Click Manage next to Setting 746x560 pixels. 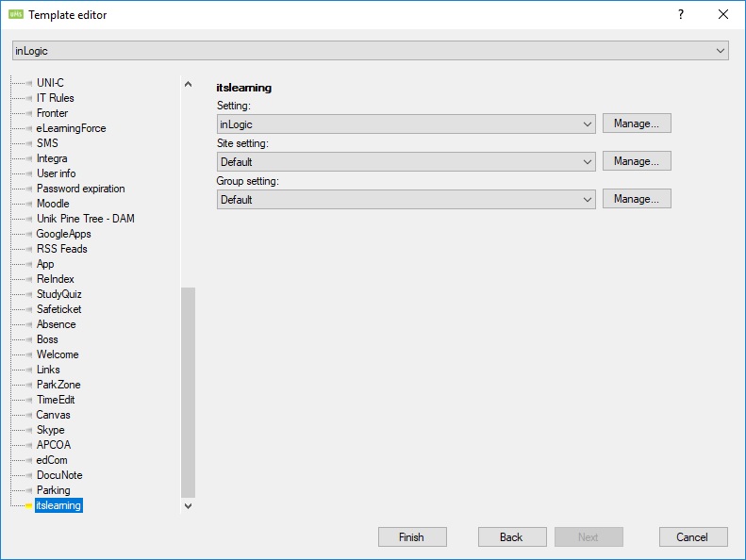(x=637, y=124)
